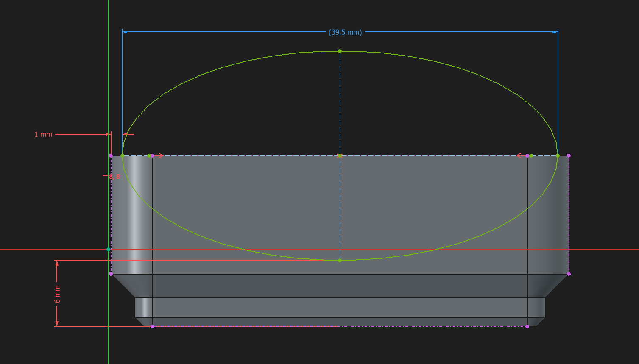
Task: Select the 8, 8 constraint label
Action: pos(114,176)
